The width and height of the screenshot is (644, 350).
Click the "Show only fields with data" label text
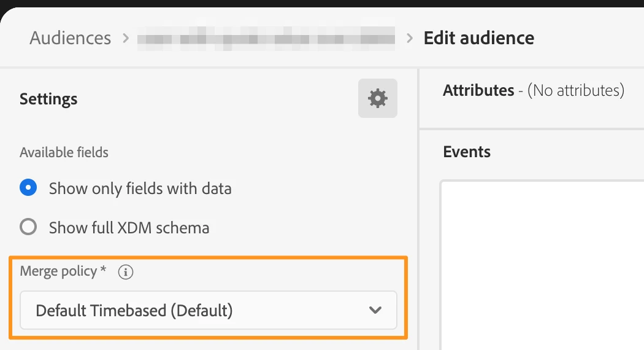[x=140, y=188]
